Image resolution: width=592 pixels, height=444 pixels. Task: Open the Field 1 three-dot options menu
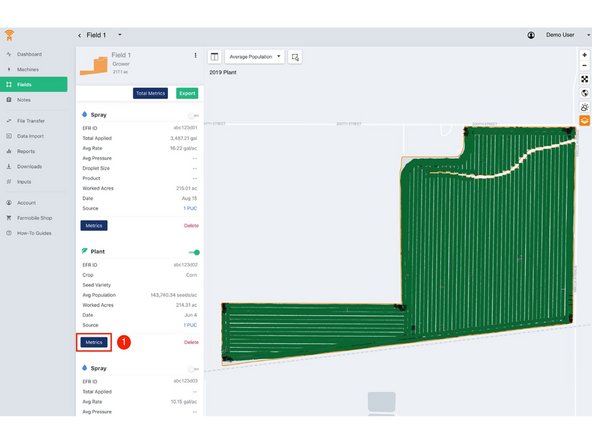pos(195,56)
